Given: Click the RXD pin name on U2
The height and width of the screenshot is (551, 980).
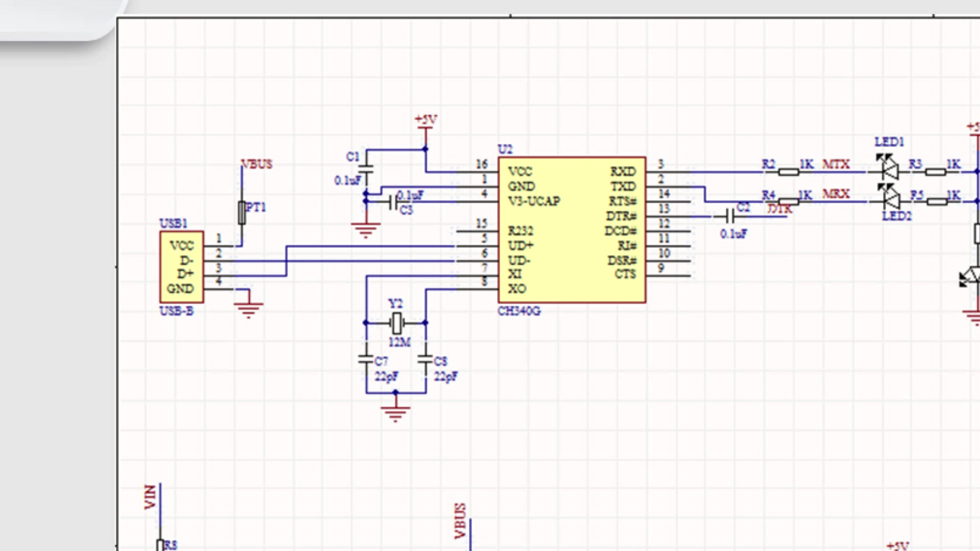Looking at the screenshot, I should (623, 171).
